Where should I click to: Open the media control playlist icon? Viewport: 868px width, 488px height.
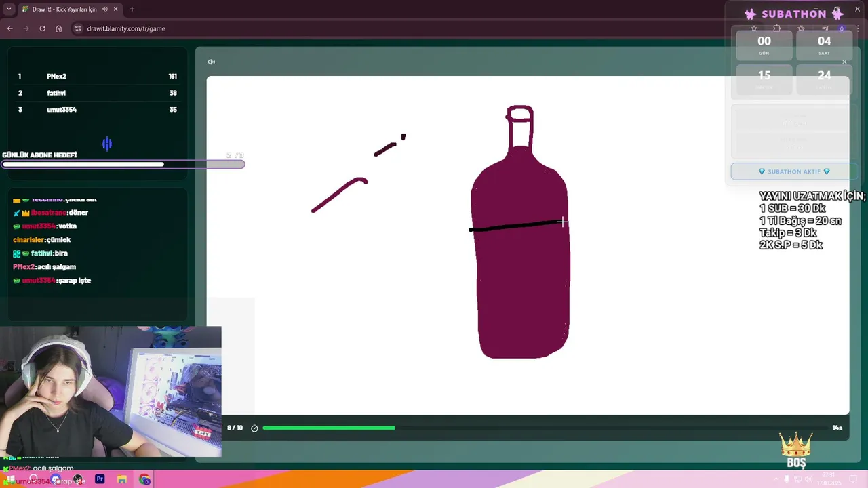tap(825, 28)
